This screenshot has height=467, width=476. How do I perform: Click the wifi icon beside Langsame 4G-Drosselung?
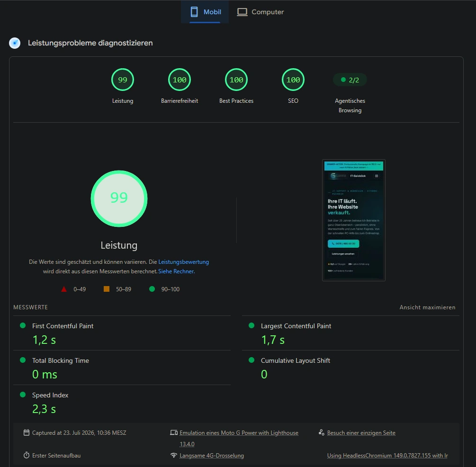point(174,455)
